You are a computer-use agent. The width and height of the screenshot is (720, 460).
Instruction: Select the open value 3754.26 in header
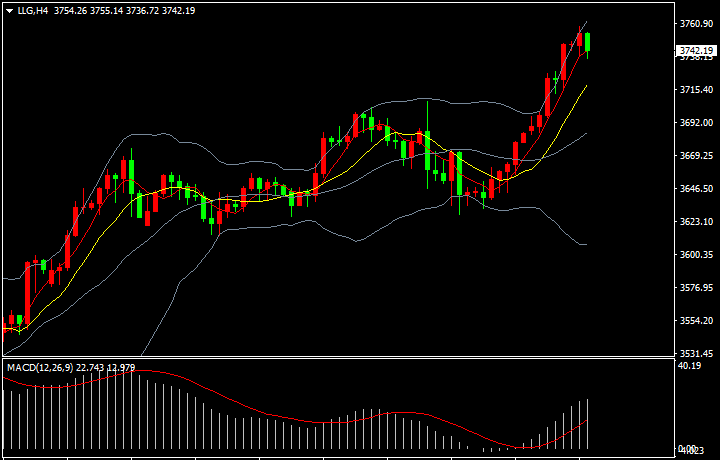pyautogui.click(x=70, y=11)
